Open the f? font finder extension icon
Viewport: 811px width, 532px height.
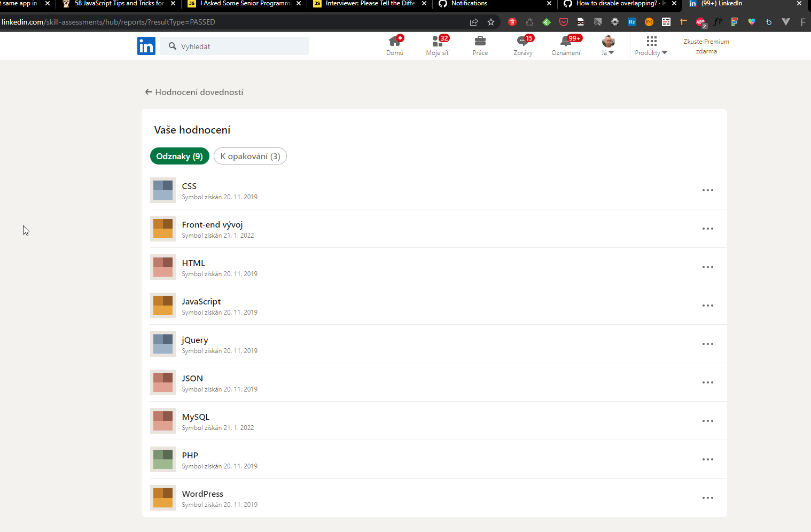pyautogui.click(x=718, y=22)
